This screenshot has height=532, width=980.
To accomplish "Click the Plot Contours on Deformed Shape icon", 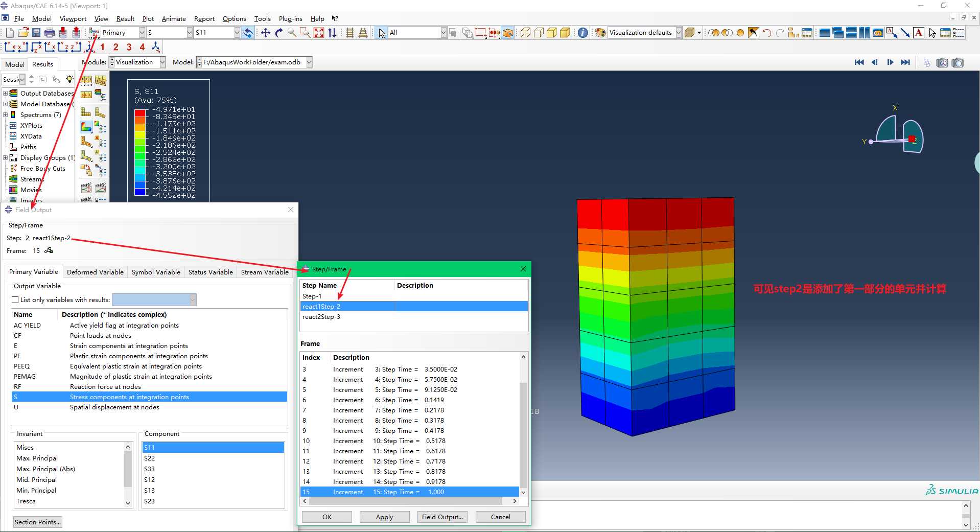I will [86, 127].
